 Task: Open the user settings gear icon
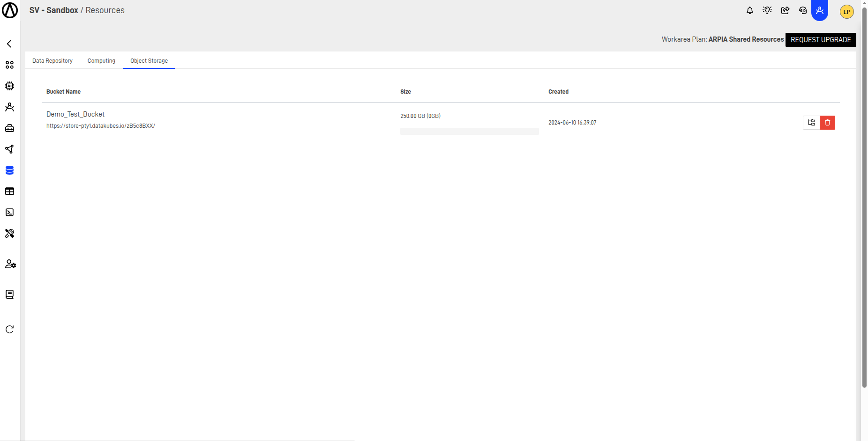pos(10,264)
